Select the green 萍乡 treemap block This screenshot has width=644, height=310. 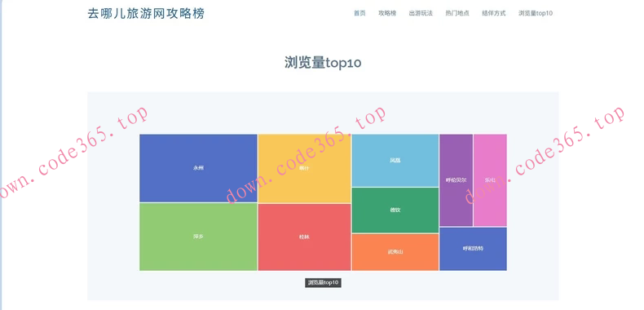click(198, 237)
